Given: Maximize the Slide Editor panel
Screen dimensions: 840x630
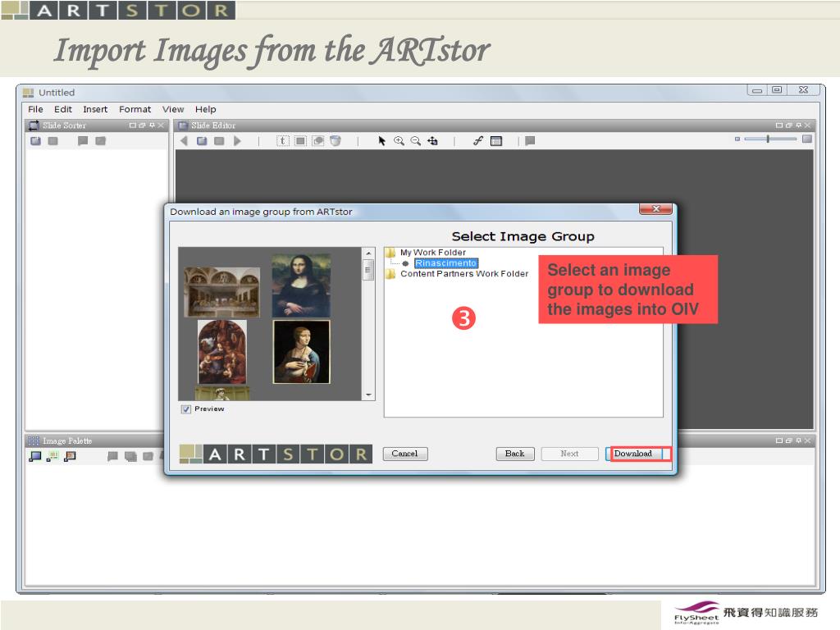Looking at the screenshot, I should (x=779, y=126).
